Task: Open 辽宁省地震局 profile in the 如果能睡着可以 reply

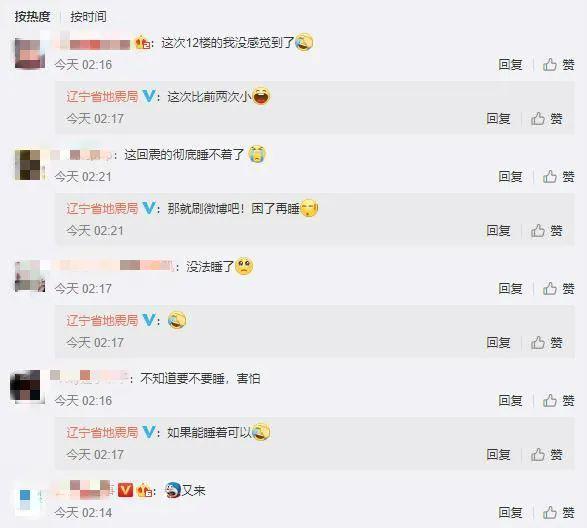Action: [x=102, y=433]
